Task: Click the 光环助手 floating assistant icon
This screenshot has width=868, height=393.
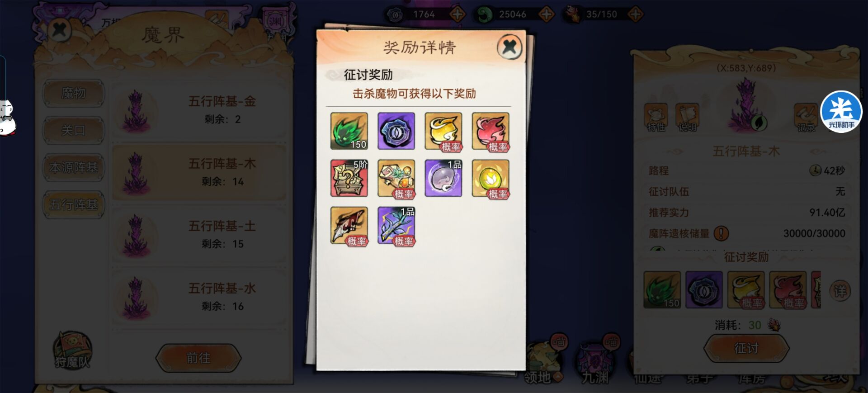Action: pyautogui.click(x=841, y=112)
